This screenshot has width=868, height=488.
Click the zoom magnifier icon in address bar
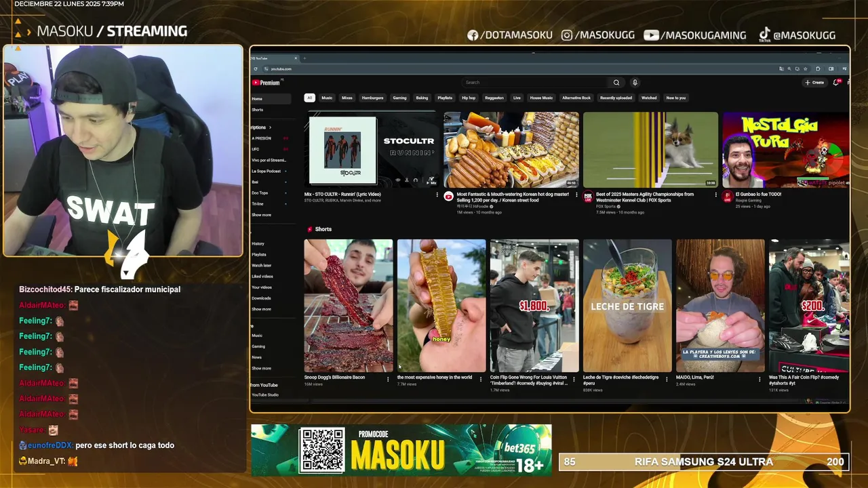[790, 68]
